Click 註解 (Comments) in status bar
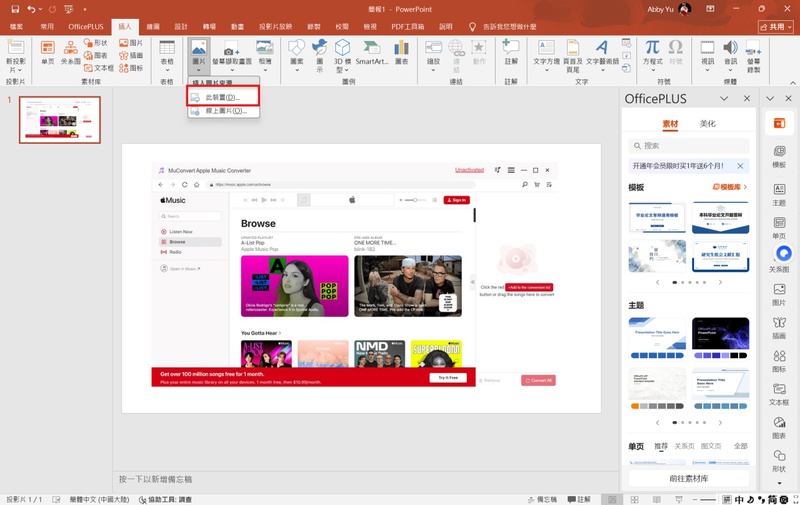Image resolution: width=800 pixels, height=505 pixels. coord(580,499)
